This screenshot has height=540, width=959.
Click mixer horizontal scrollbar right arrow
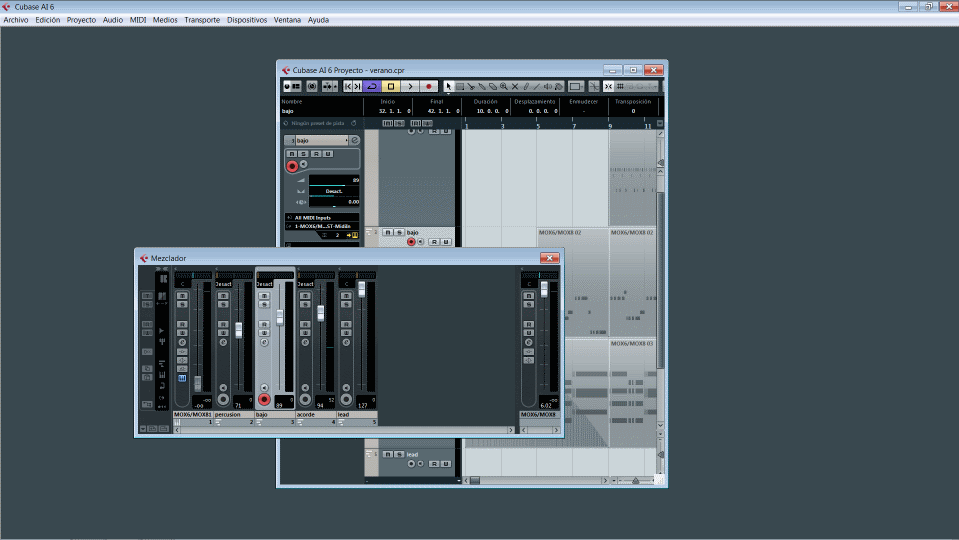511,430
